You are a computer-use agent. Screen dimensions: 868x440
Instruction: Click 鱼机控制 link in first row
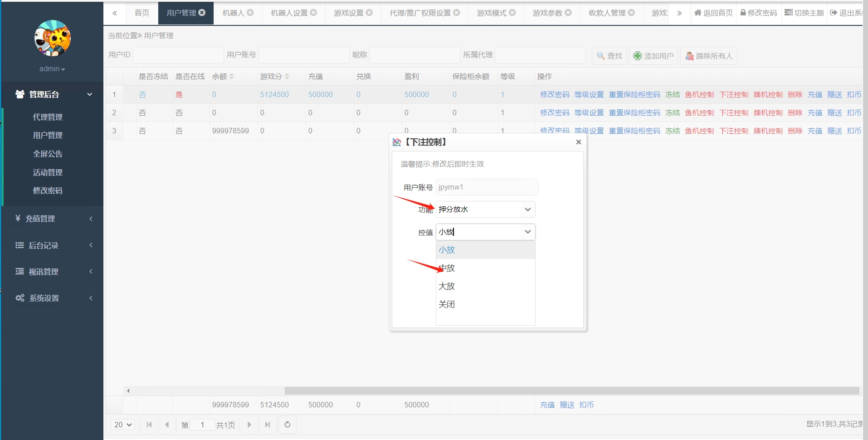tap(699, 94)
